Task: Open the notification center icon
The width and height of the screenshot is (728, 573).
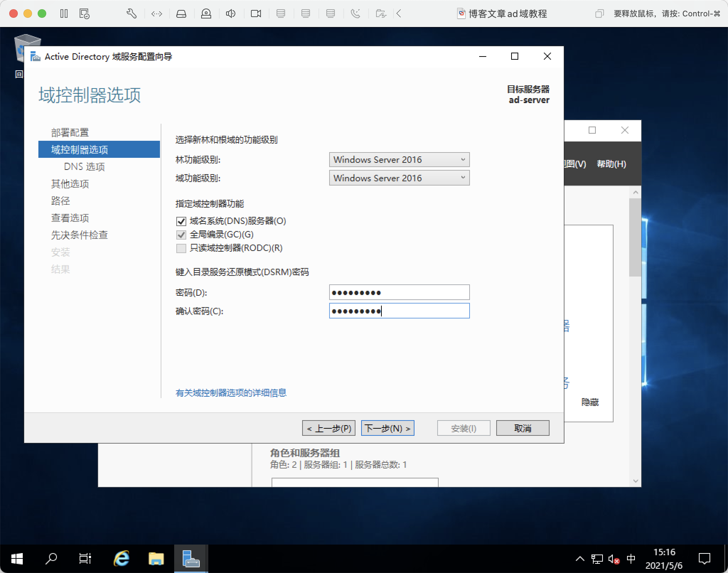Action: point(704,558)
